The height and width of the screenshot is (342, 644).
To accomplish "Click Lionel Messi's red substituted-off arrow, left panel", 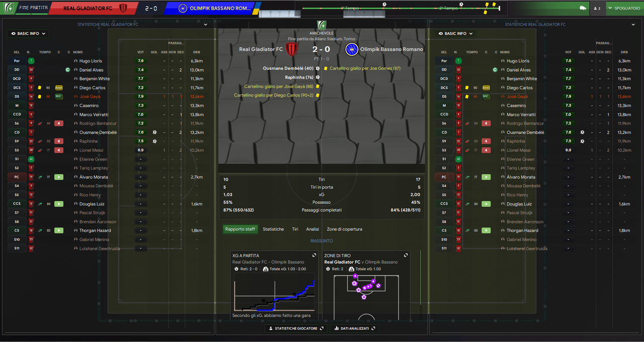I will point(59,150).
